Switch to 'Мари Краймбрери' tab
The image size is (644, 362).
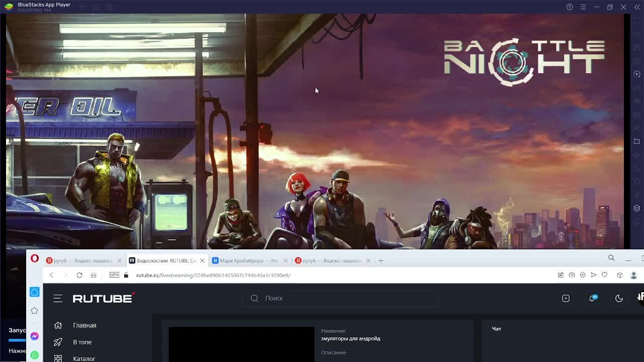click(x=245, y=260)
